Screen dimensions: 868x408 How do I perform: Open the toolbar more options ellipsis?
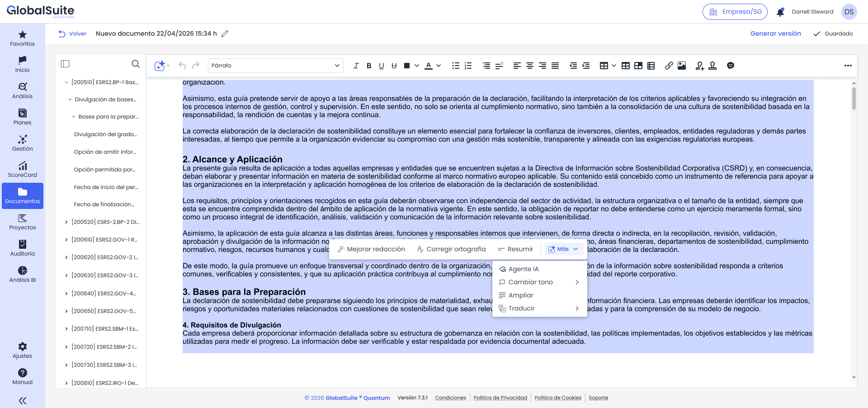click(848, 66)
